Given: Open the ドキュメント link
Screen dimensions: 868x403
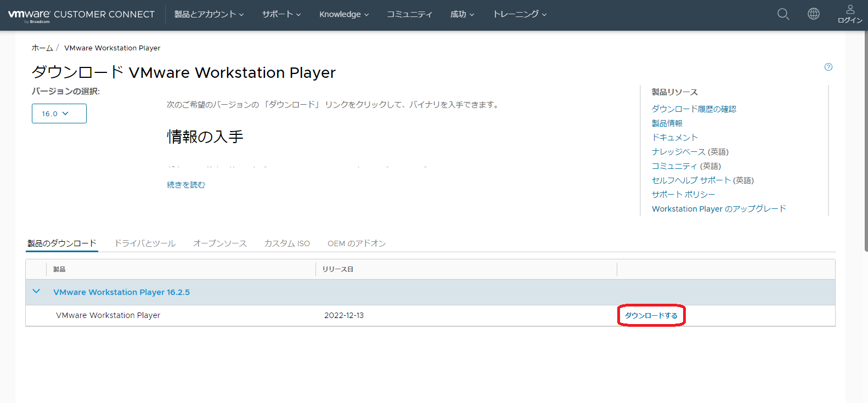Looking at the screenshot, I should (x=675, y=138).
